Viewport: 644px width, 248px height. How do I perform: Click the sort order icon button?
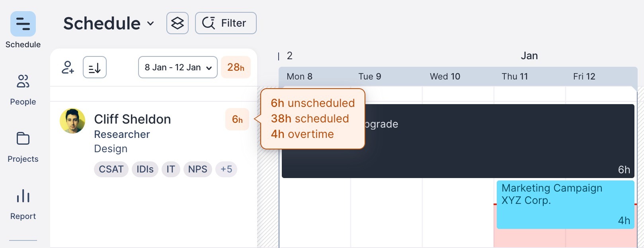pos(95,67)
